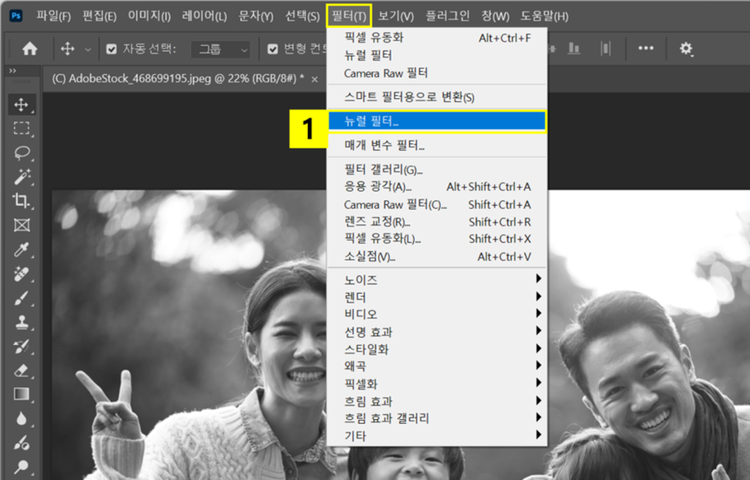Select the Crop tool

point(22,200)
